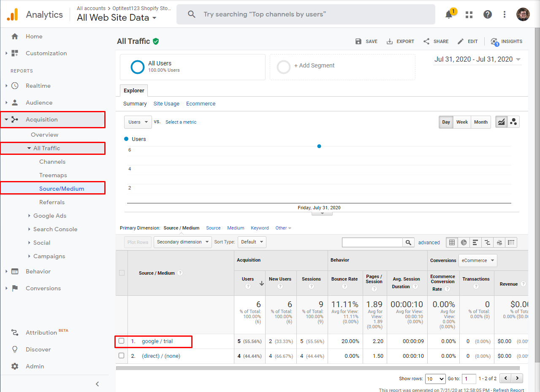540x392 pixels.
Task: Click the verified shield icon next to All Traffic
Action: pyautogui.click(x=156, y=41)
